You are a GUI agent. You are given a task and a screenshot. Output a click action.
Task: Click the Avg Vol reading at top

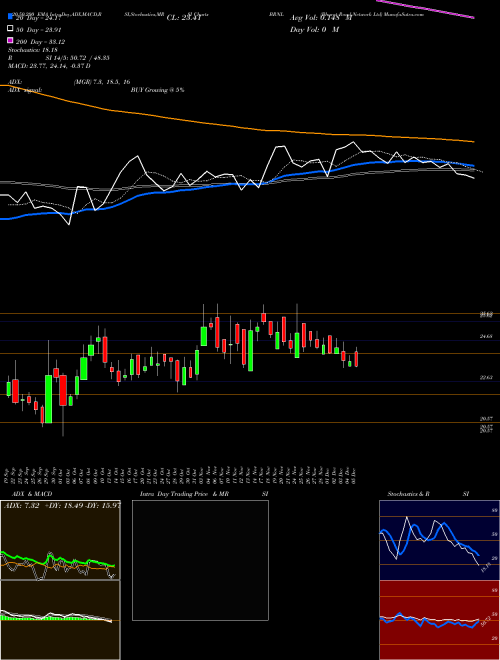tap(321, 18)
